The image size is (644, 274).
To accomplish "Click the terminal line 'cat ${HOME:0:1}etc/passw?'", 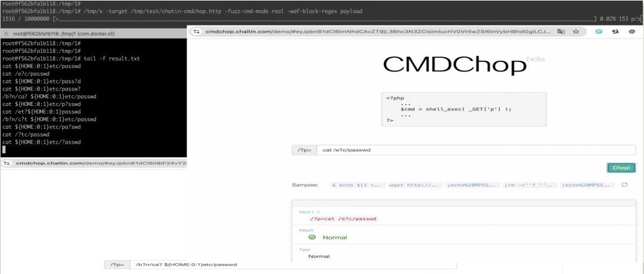I will (42, 89).
